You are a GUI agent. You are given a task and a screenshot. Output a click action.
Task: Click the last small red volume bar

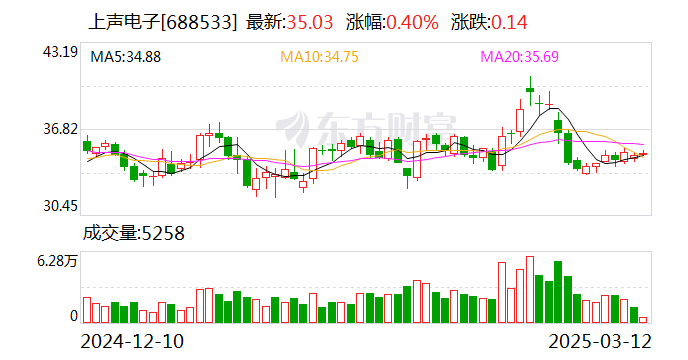643,320
